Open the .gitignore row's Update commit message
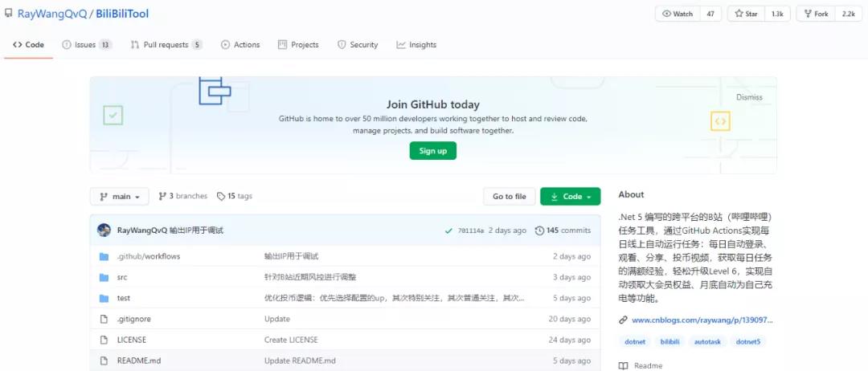868x371 pixels. pyautogui.click(x=276, y=319)
